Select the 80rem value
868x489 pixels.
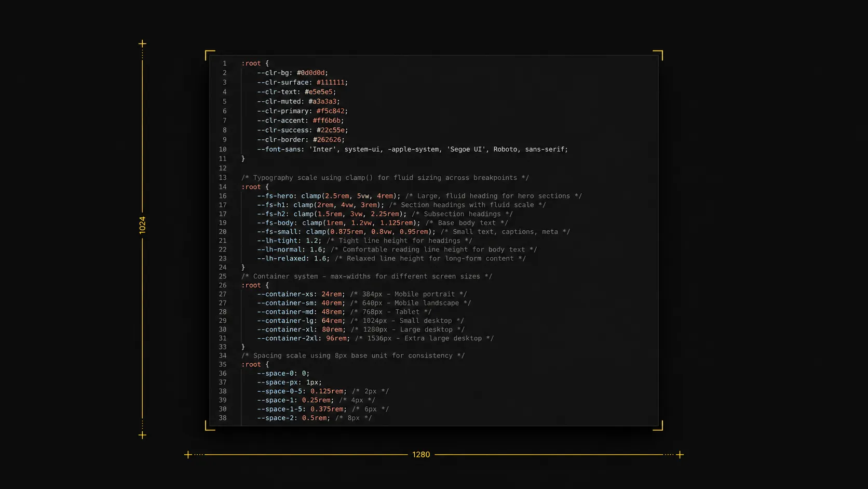pyautogui.click(x=332, y=329)
